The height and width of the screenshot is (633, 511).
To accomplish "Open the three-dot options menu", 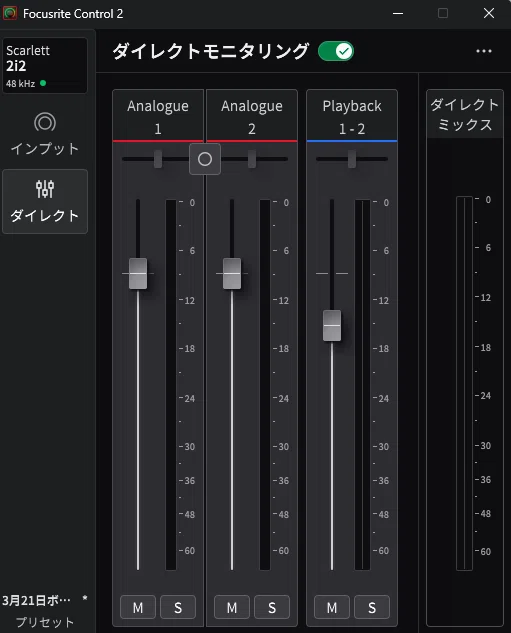I will [484, 51].
